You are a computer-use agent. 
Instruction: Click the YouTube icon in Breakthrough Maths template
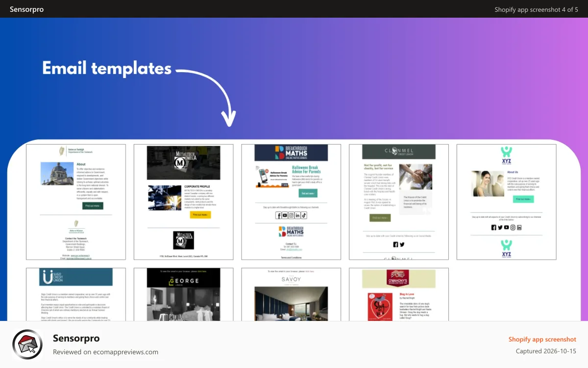[x=285, y=215]
